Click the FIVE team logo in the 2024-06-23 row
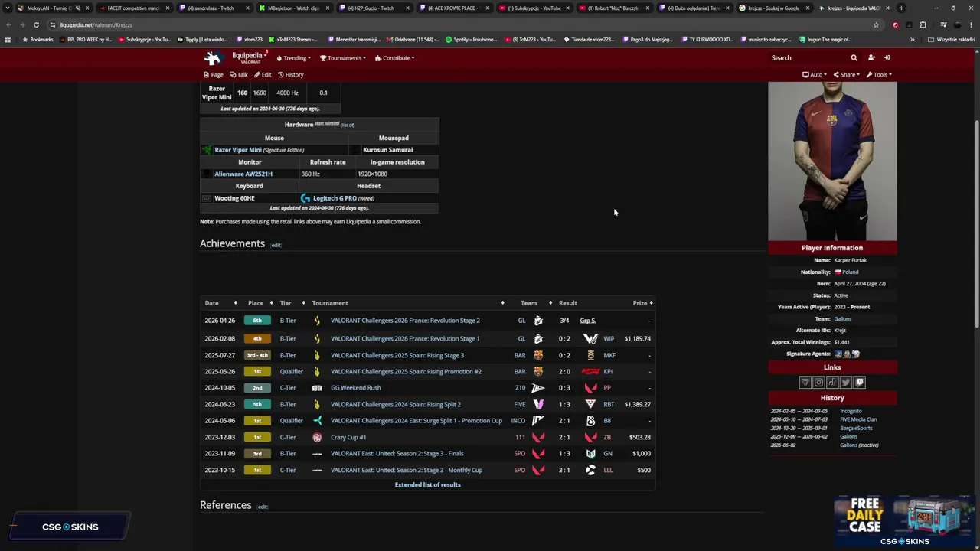980x551 pixels. pyautogui.click(x=538, y=404)
